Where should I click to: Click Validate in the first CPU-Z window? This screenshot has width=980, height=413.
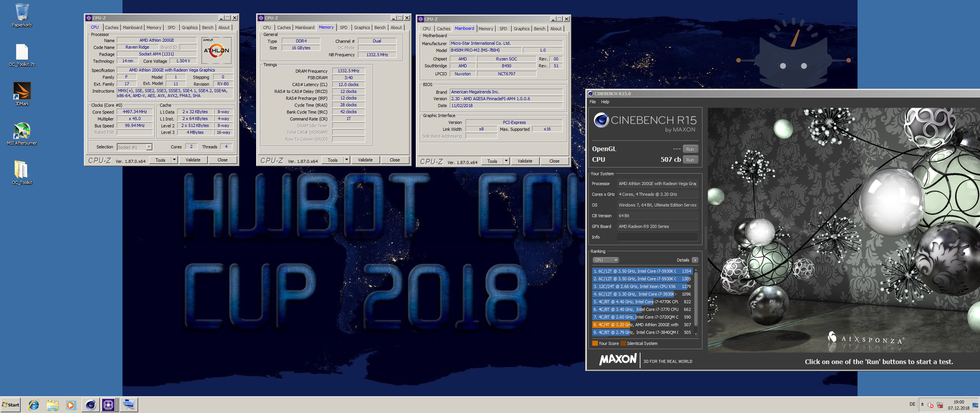point(193,160)
